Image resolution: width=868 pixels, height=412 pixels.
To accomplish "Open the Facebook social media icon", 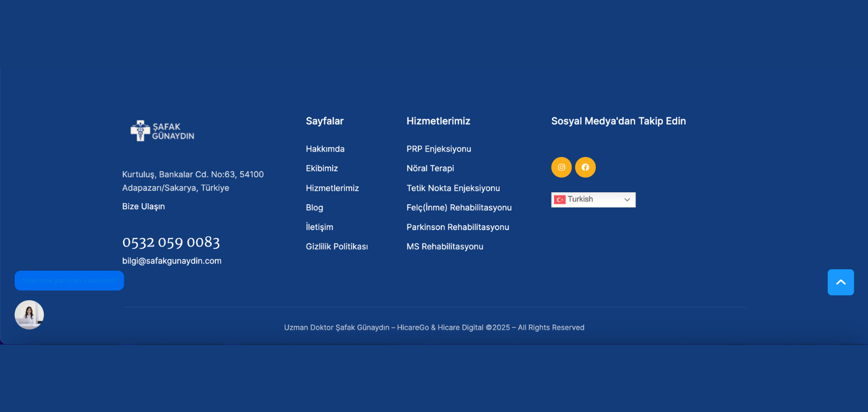I will (x=585, y=168).
